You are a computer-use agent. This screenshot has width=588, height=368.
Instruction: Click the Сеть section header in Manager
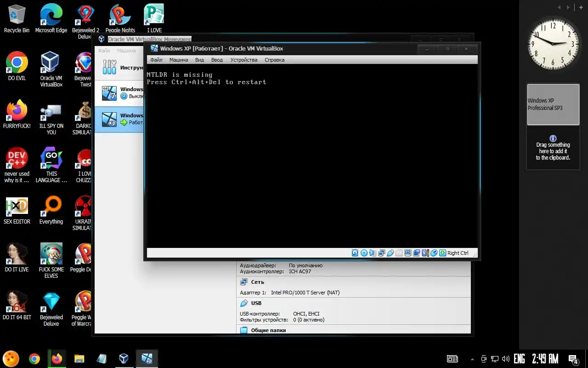tap(257, 282)
